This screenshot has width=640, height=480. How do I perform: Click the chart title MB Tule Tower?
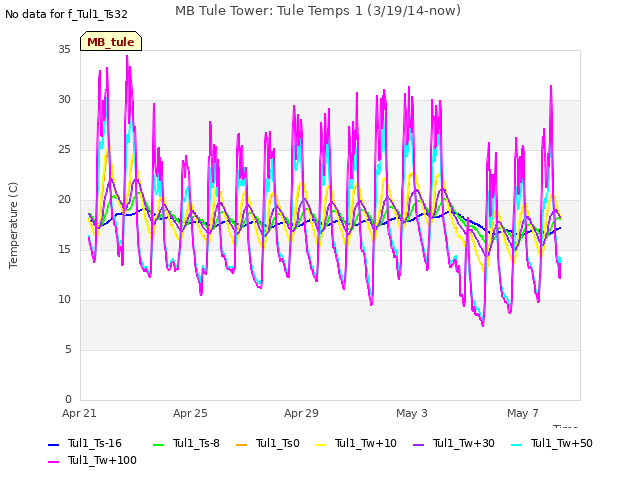318,11
